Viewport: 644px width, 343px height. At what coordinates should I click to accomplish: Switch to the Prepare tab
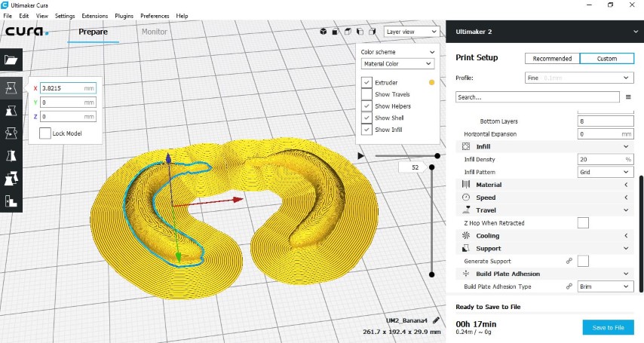click(94, 32)
